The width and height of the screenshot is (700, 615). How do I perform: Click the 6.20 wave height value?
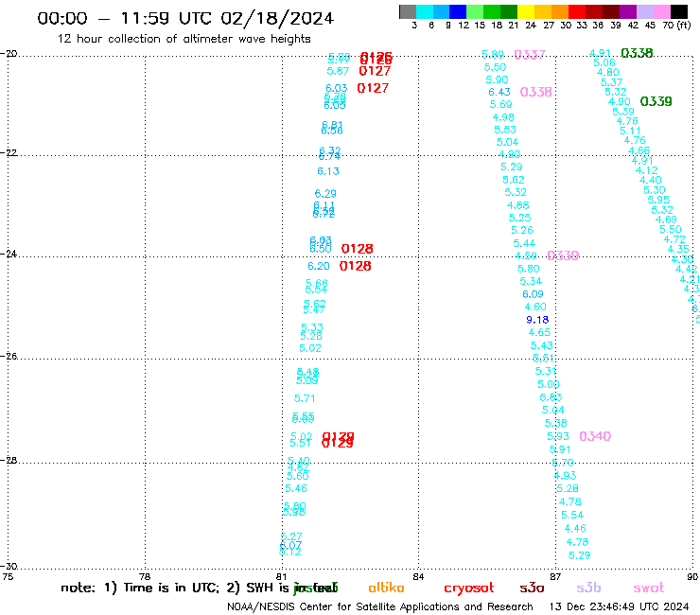click(318, 266)
